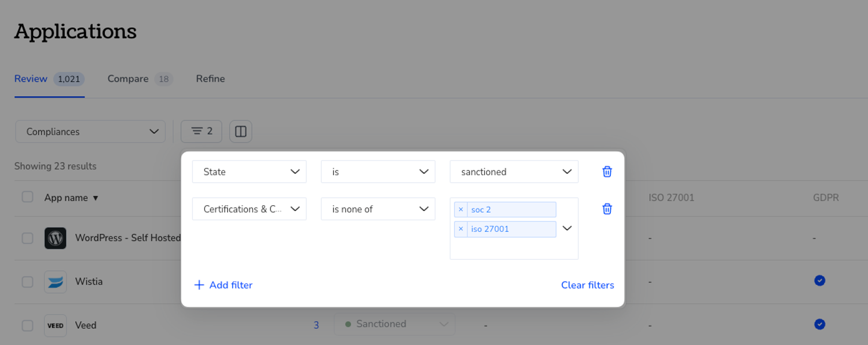Open the column layout icon button
868x345 pixels.
point(241,132)
